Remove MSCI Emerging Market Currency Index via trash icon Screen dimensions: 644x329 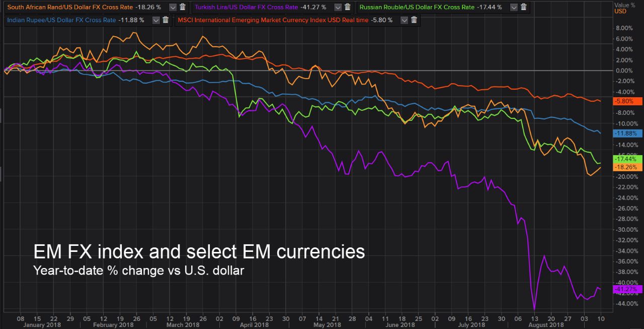click(414, 20)
